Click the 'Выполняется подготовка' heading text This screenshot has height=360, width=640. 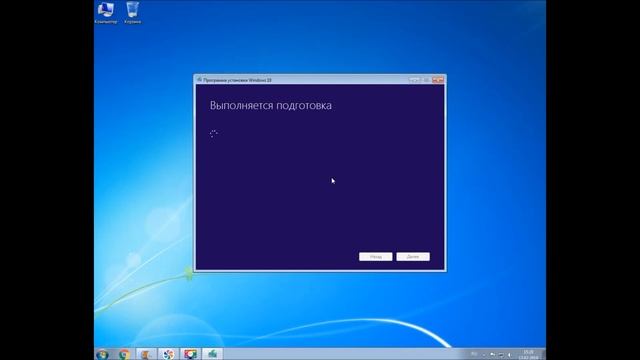click(x=271, y=105)
